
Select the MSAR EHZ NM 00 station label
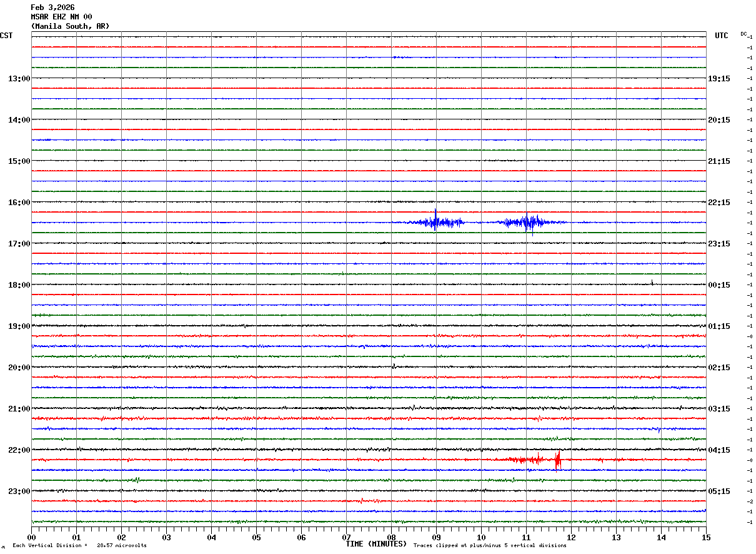[x=61, y=17]
